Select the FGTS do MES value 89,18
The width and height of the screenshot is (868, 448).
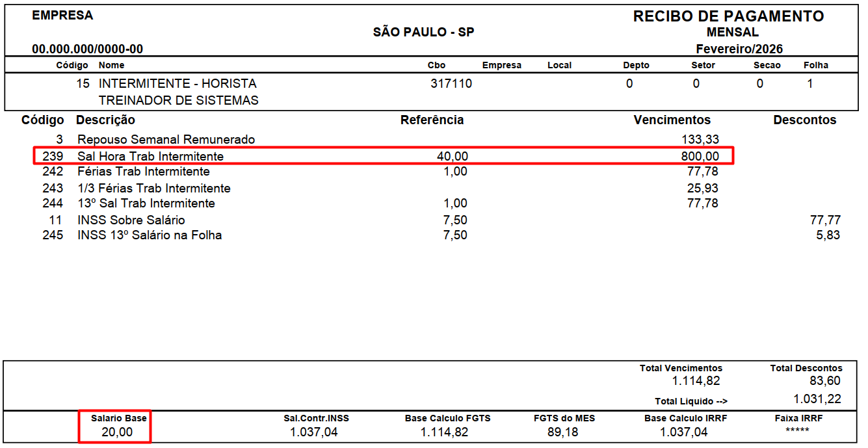562,432
